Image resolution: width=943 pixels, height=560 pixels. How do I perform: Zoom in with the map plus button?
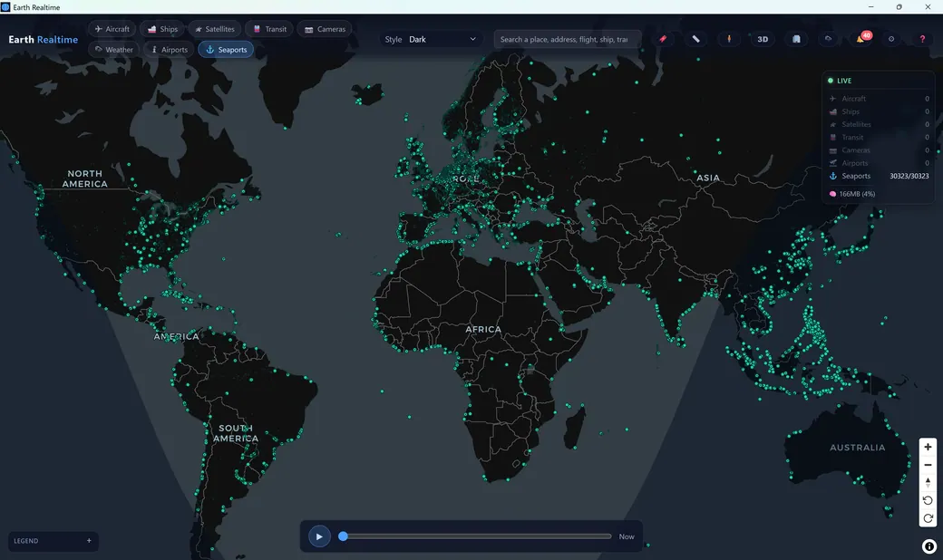(928, 447)
